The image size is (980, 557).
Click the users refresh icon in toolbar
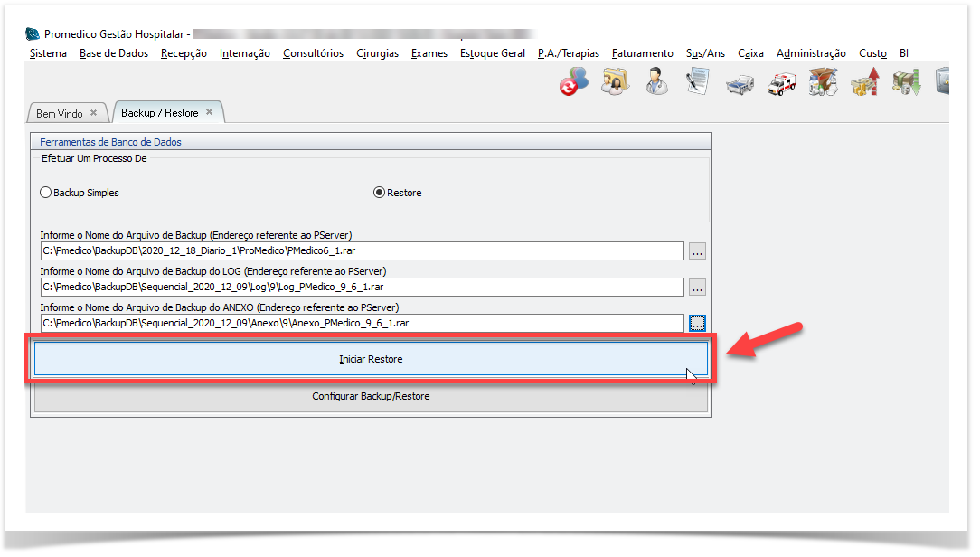(573, 82)
